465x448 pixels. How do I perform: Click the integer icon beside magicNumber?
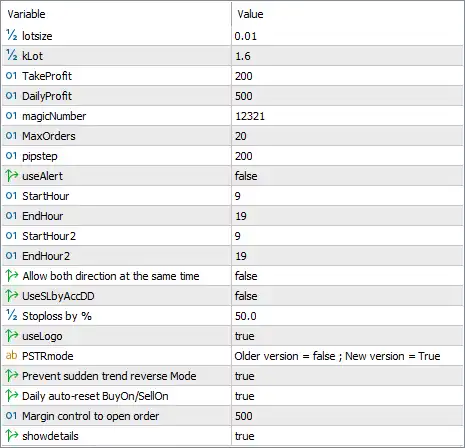(11, 116)
